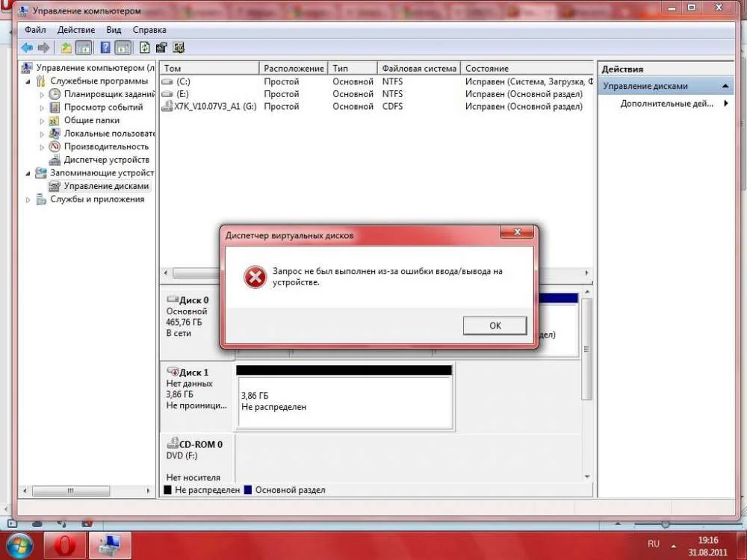Click the CD icon of X7K_V10.07V3_A1 (G:)
This screenshot has height=560, width=747.
point(167,106)
